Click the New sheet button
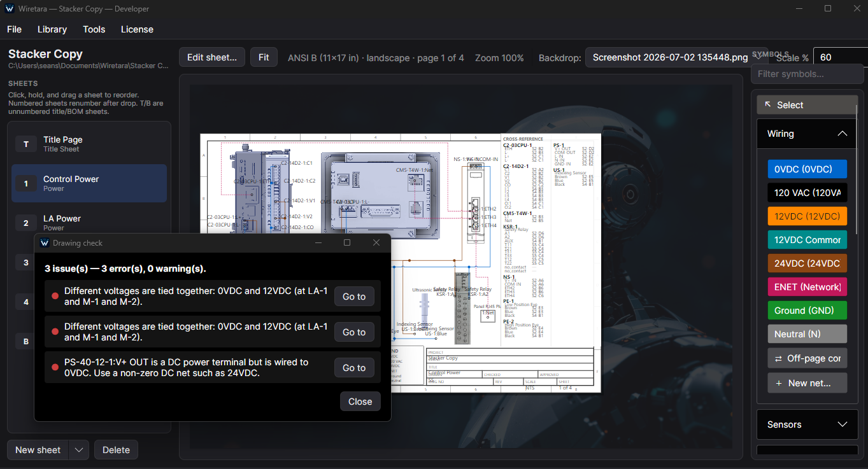Screen dimensions: 868x469 pos(38,450)
